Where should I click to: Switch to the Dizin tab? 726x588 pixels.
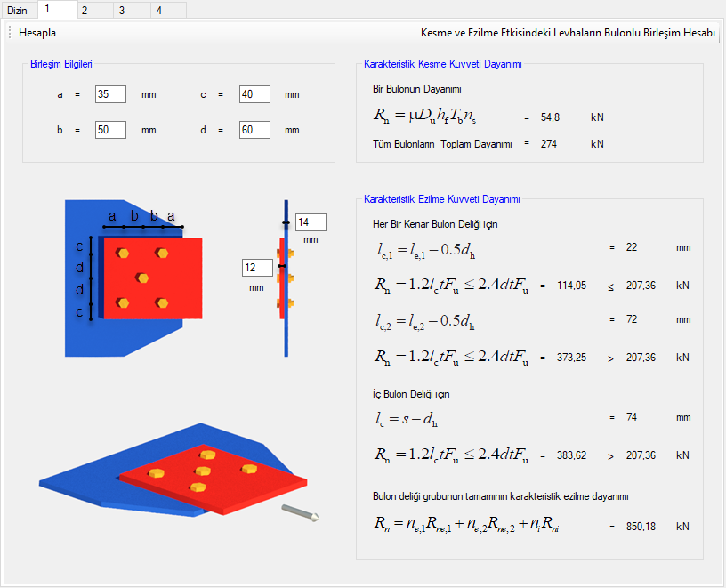click(19, 10)
